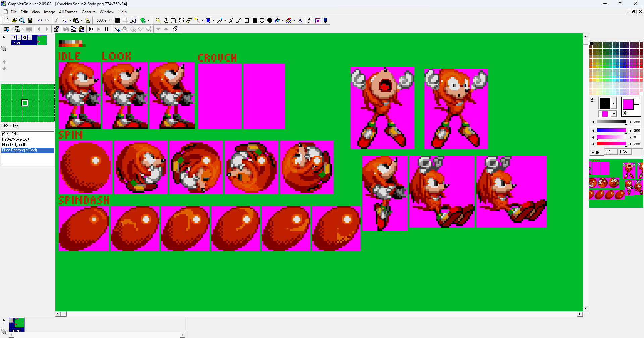Viewport: 644px width, 338px height.
Task: Click the Paste toolbar icon
Action: pyautogui.click(x=76, y=20)
